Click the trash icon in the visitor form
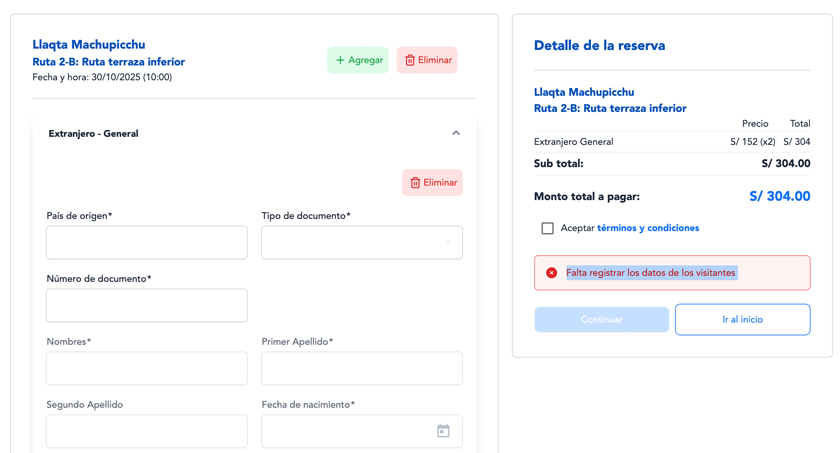 [416, 183]
